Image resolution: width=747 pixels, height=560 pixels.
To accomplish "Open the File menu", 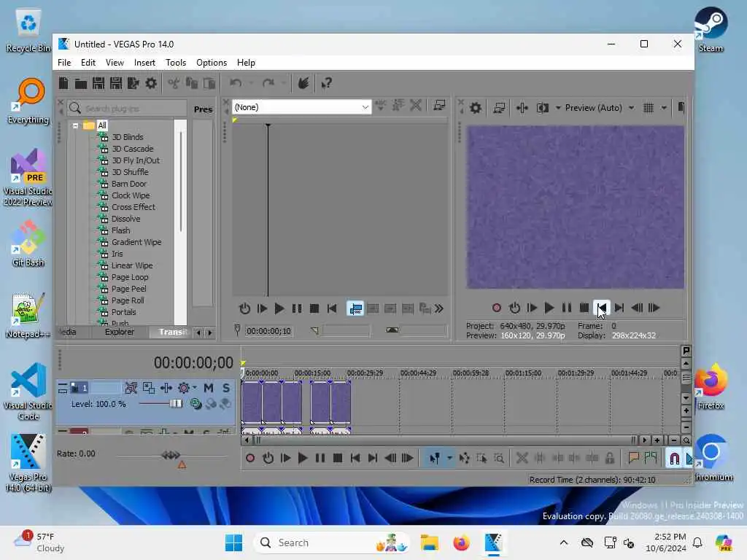I will pyautogui.click(x=64, y=63).
